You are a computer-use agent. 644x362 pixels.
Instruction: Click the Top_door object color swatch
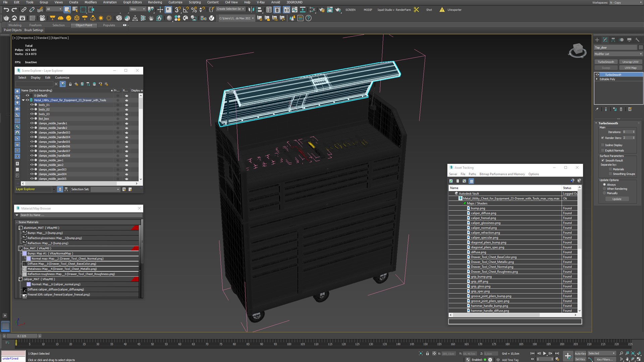tap(641, 48)
